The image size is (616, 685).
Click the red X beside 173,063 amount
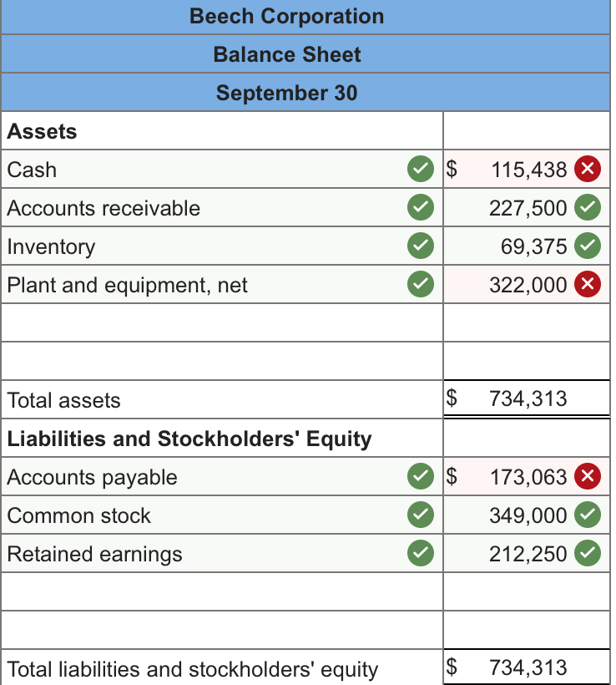(588, 477)
